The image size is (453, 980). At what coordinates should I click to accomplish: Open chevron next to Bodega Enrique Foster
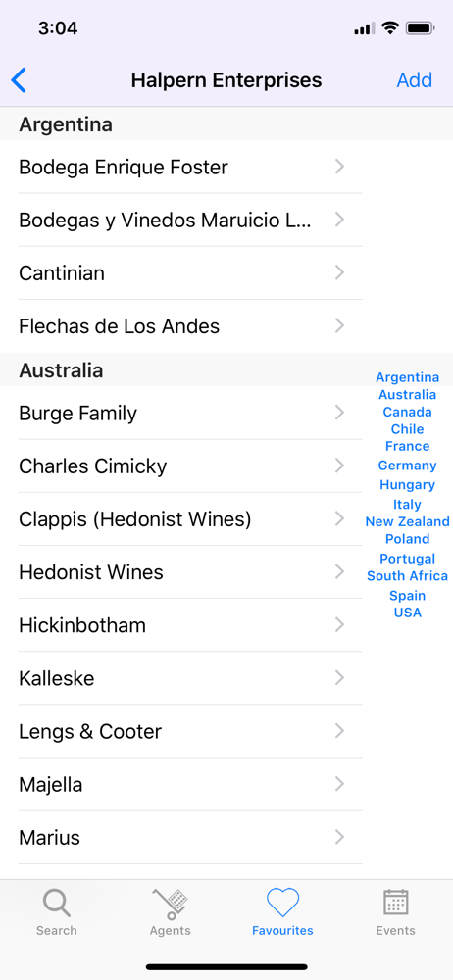339,167
